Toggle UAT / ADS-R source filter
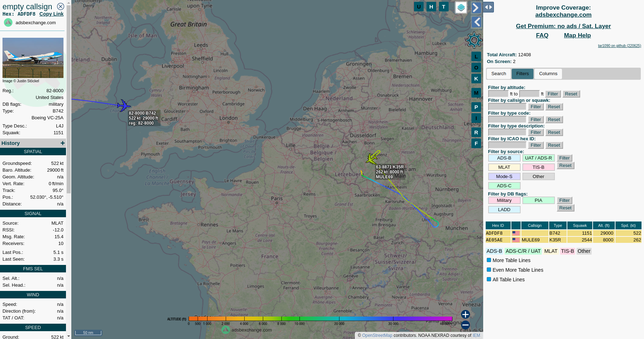 tap(538, 158)
